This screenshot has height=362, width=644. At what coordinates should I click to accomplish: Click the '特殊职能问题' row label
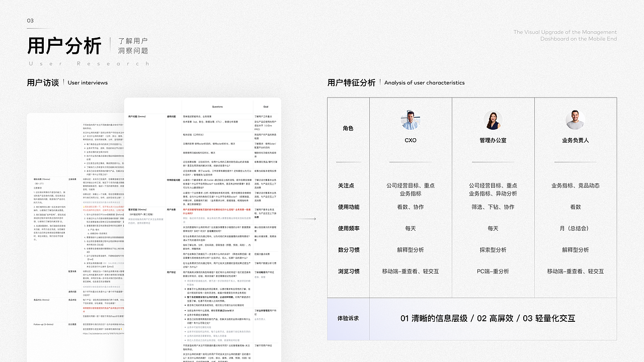174,179
